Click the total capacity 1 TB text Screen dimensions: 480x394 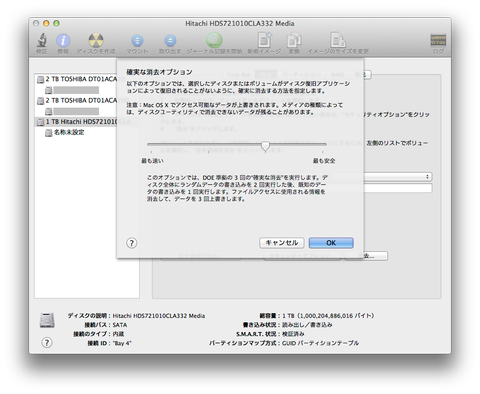[328, 316]
